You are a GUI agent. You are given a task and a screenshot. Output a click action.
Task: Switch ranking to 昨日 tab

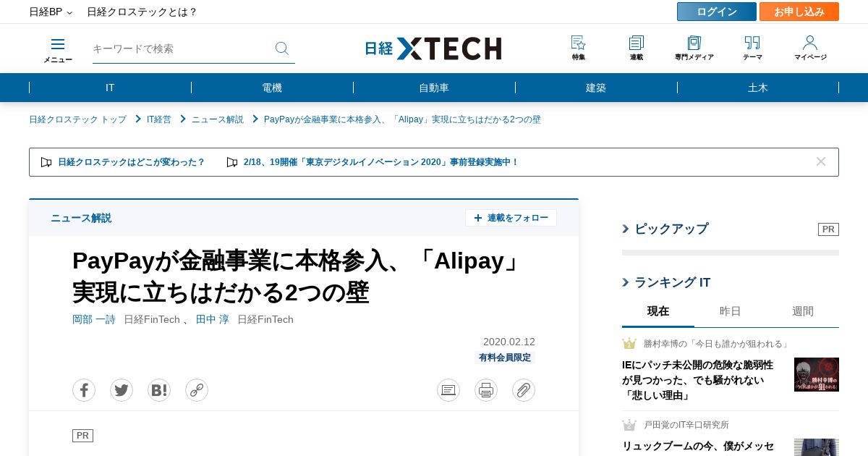[731, 311]
